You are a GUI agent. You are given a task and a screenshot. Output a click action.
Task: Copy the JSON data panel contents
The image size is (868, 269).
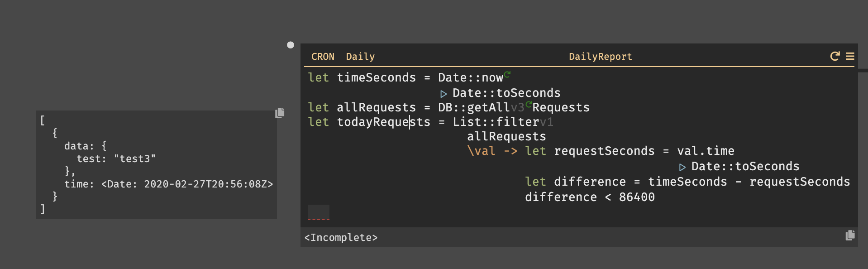(280, 113)
